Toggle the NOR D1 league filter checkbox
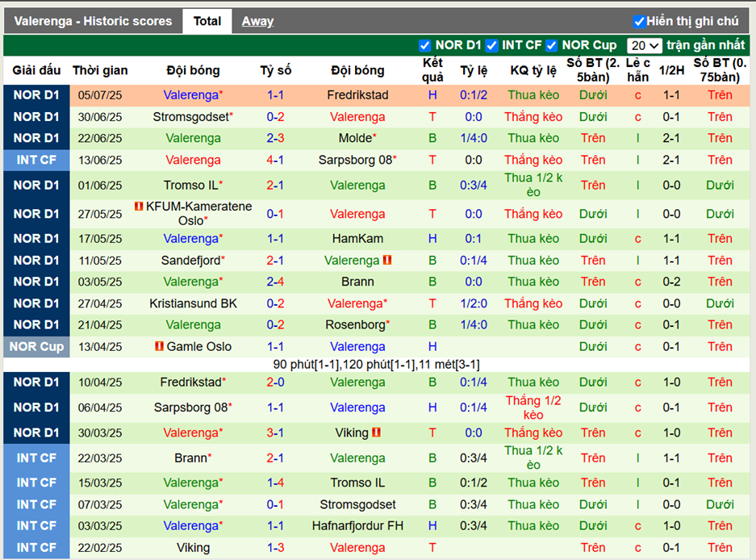 (424, 45)
